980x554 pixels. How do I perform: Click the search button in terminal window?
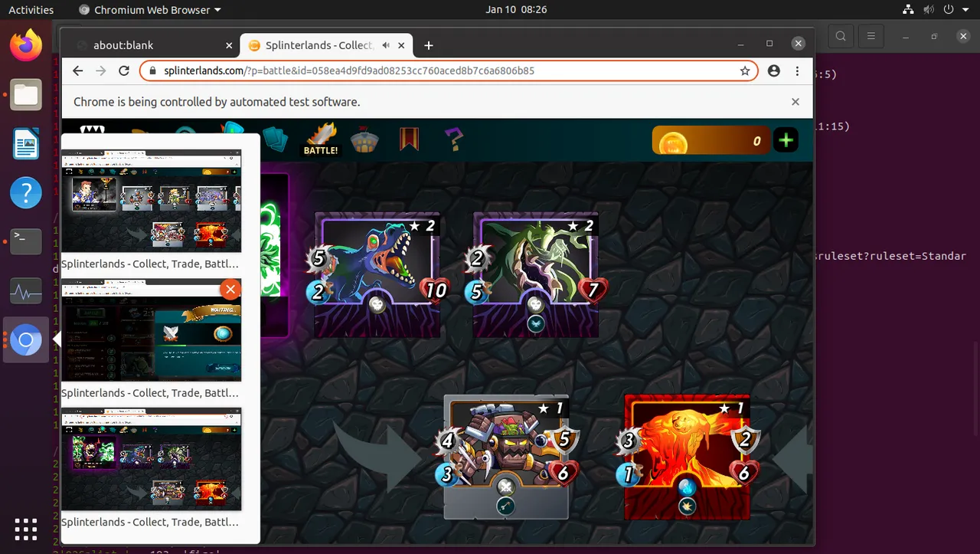pyautogui.click(x=841, y=36)
